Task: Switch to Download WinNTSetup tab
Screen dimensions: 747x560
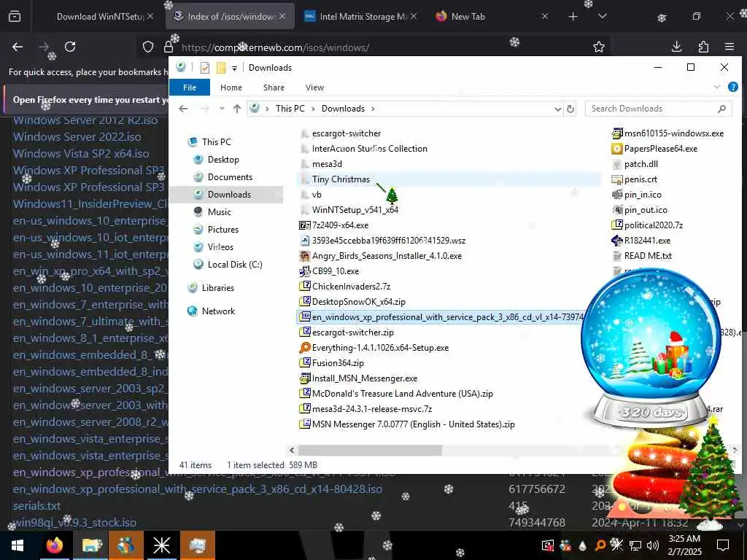Action: pos(99,17)
